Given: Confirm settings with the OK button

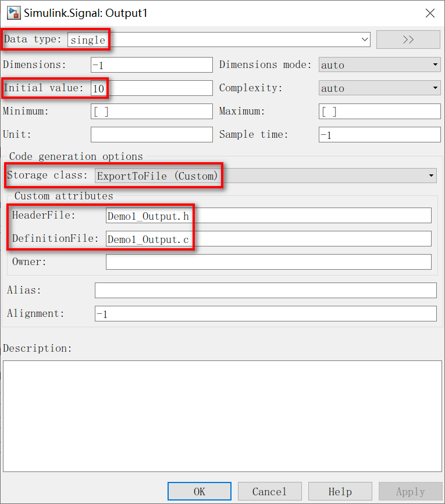Looking at the screenshot, I should click(x=200, y=491).
